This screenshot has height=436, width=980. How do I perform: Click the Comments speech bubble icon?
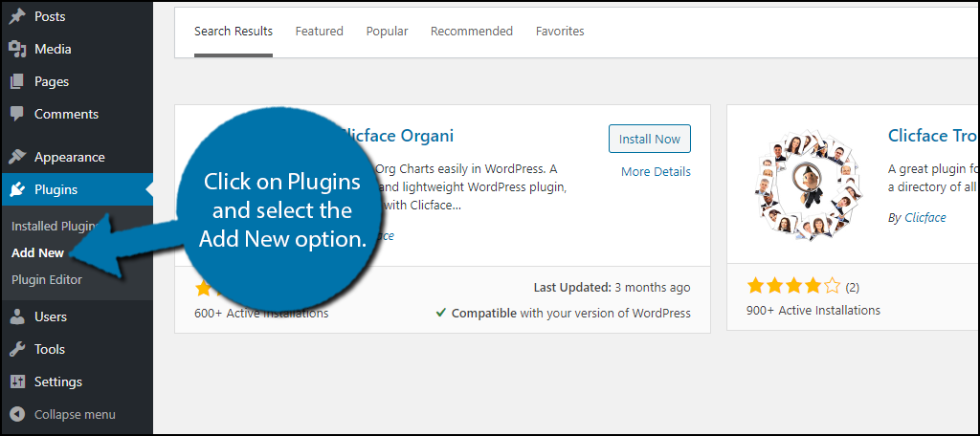tap(17, 114)
